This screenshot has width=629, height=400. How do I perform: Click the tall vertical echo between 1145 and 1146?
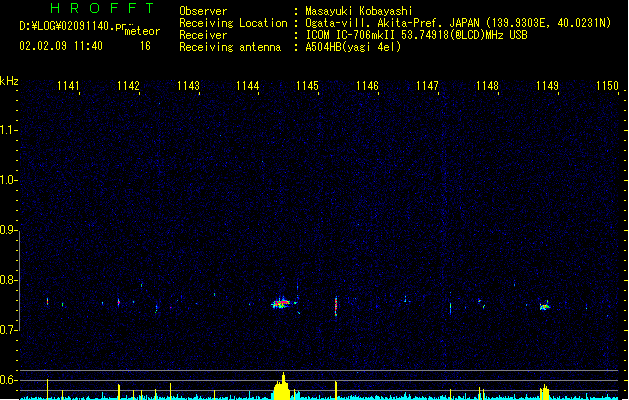336,307
